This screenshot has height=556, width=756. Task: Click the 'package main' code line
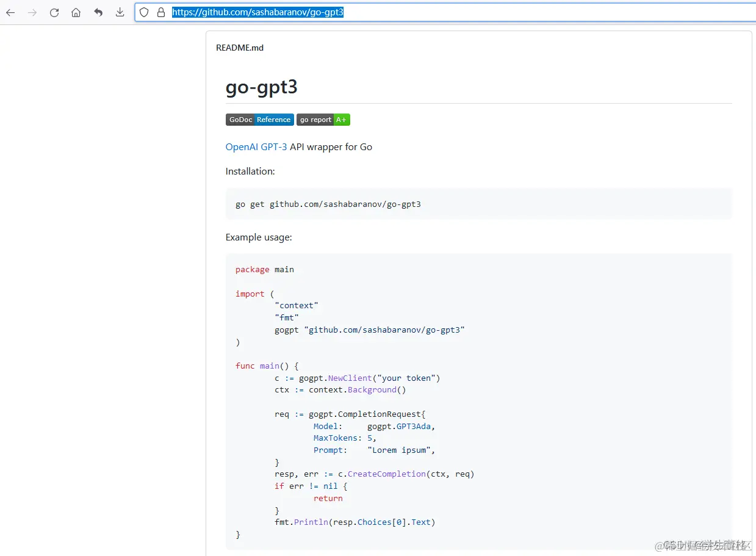click(x=265, y=269)
